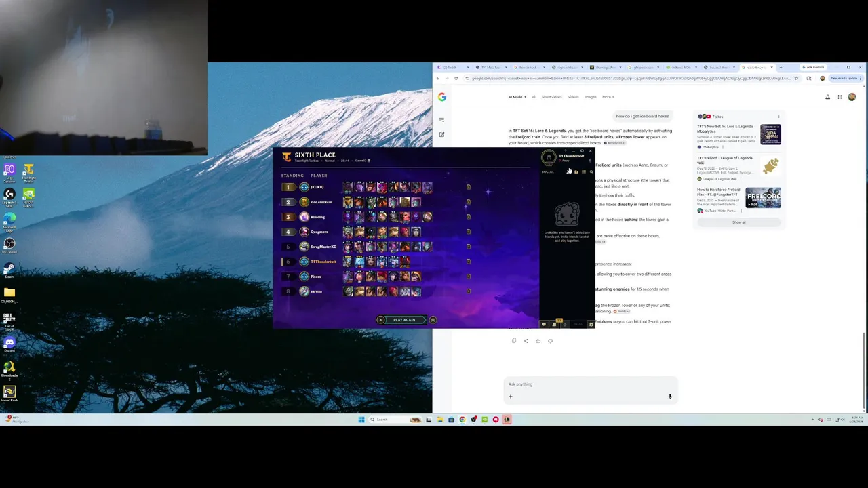Select player JKUKUJ's avatar in standings
Viewport: 868px width, 488px height.
304,187
